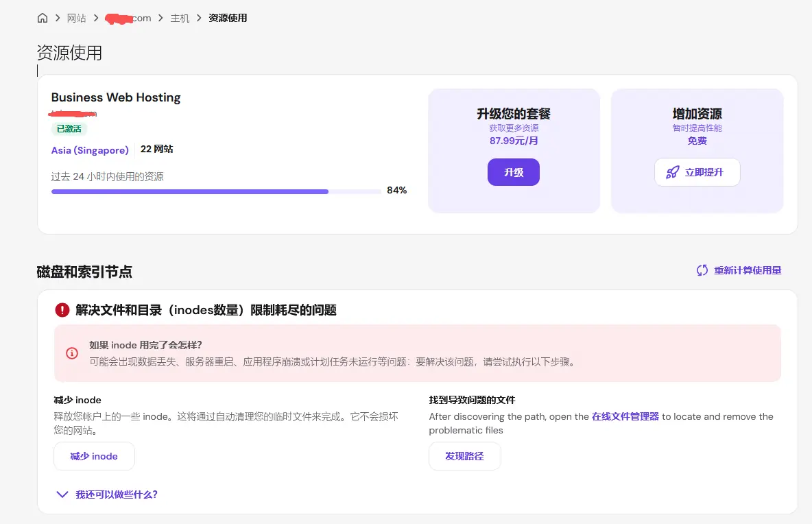Click the 获取更多资源 subtitle
The image size is (812, 524).
514,128
